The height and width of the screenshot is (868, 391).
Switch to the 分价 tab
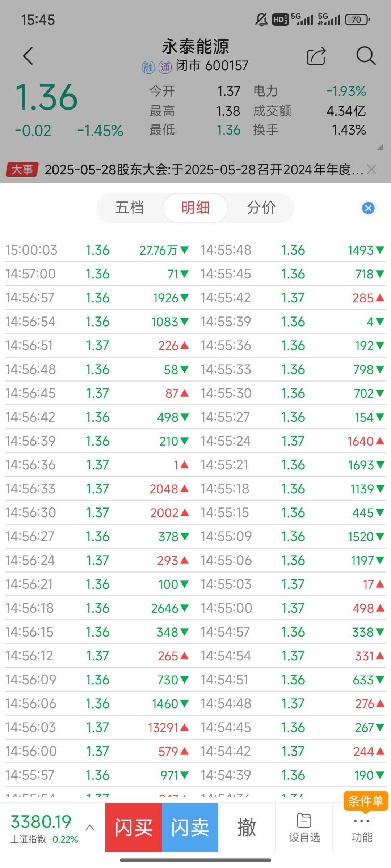[261, 208]
